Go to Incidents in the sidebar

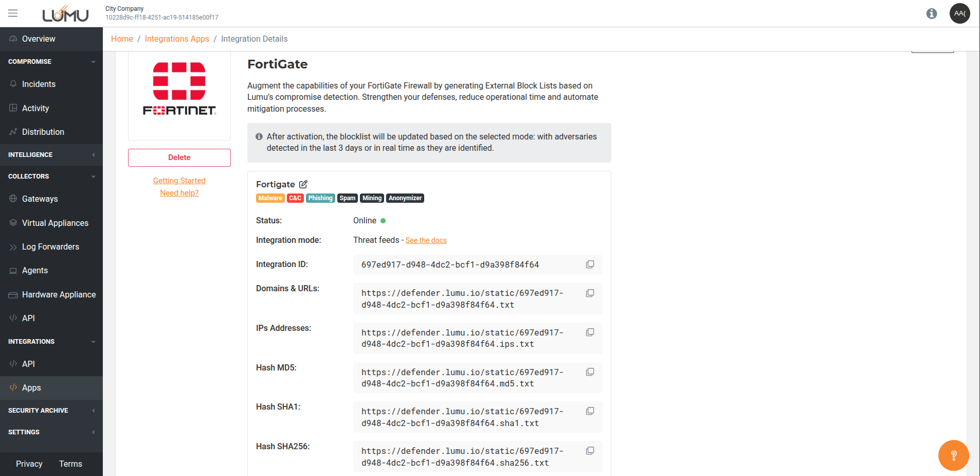click(x=39, y=84)
